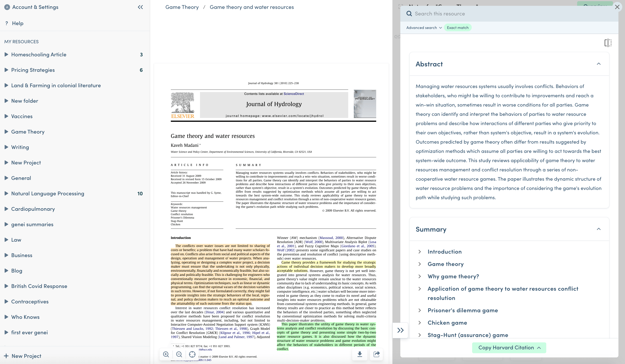This screenshot has height=364, width=625.
Task: Copy Harvard Citation for this paper
Action: [509, 347]
